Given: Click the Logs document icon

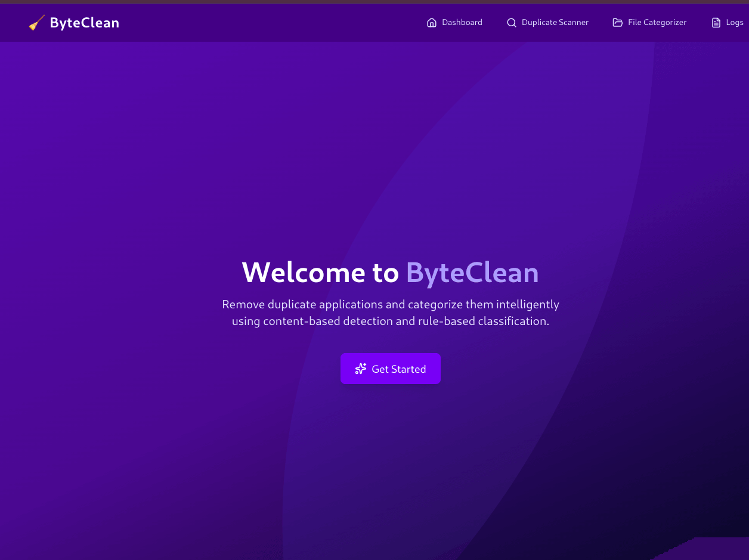Looking at the screenshot, I should pos(716,23).
